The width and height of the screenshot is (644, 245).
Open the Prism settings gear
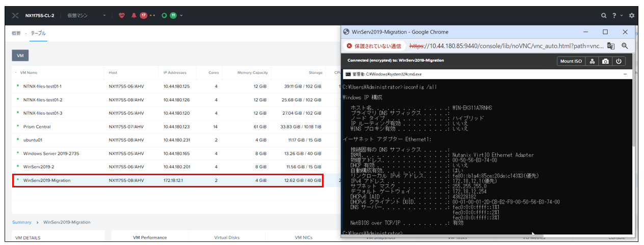tap(632, 16)
